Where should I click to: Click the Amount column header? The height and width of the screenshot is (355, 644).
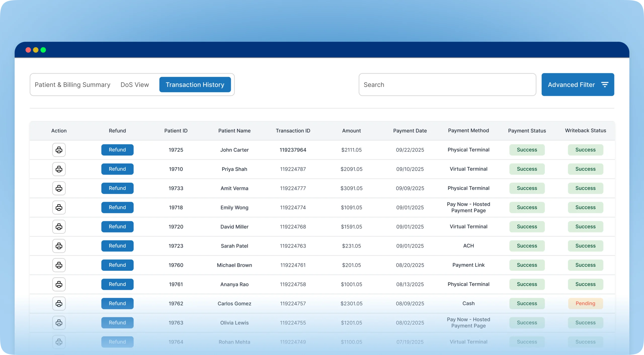[351, 131]
